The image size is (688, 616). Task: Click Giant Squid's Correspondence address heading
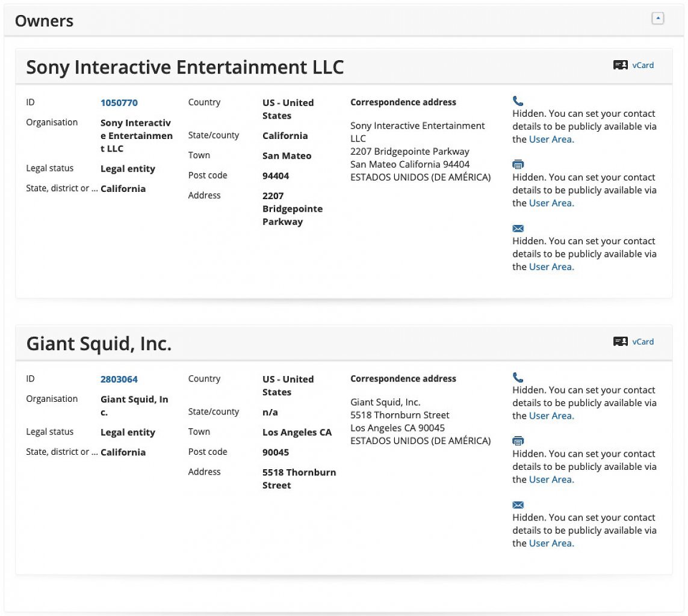[x=403, y=379]
